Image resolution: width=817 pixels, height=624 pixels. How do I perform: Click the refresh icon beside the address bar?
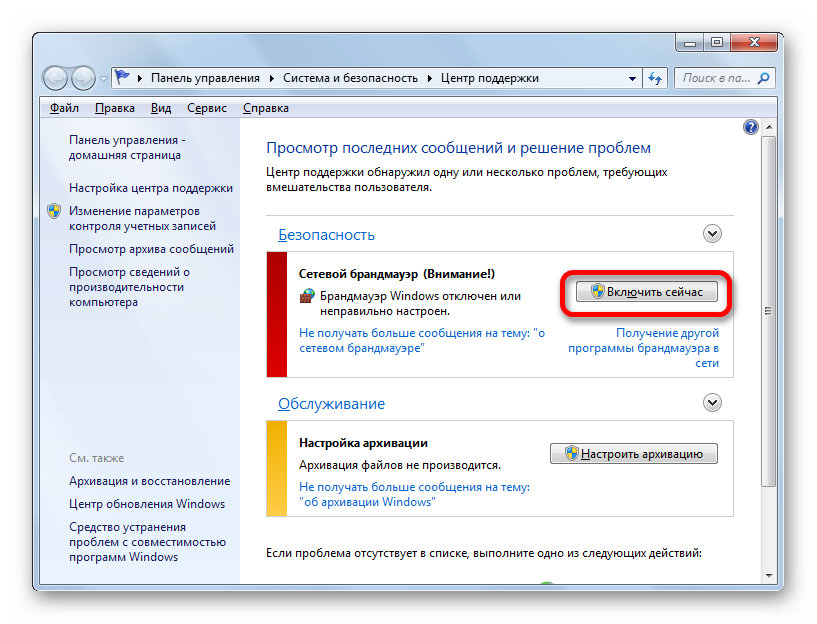(x=656, y=78)
